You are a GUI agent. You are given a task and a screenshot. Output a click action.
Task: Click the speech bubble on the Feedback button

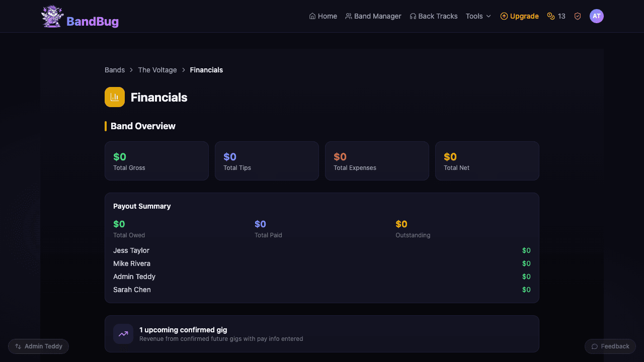596,346
